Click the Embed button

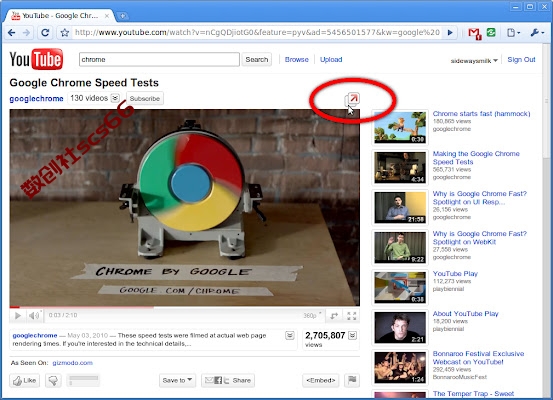point(321,380)
